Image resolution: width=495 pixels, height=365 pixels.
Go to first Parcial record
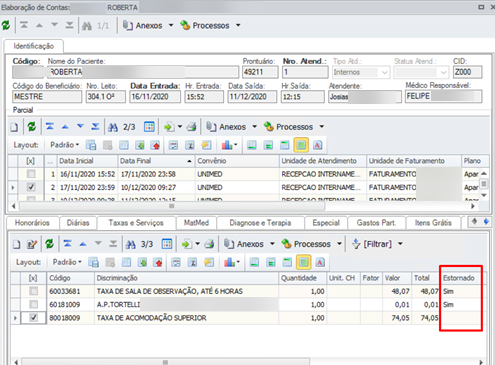[50, 127]
